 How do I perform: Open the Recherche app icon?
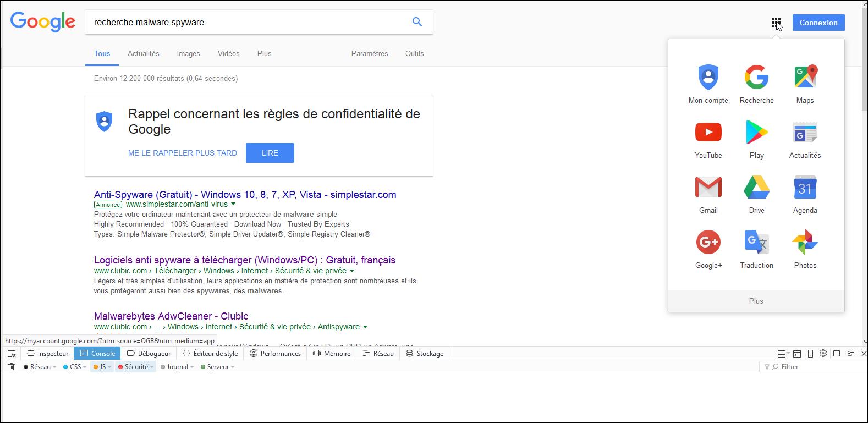pyautogui.click(x=757, y=84)
